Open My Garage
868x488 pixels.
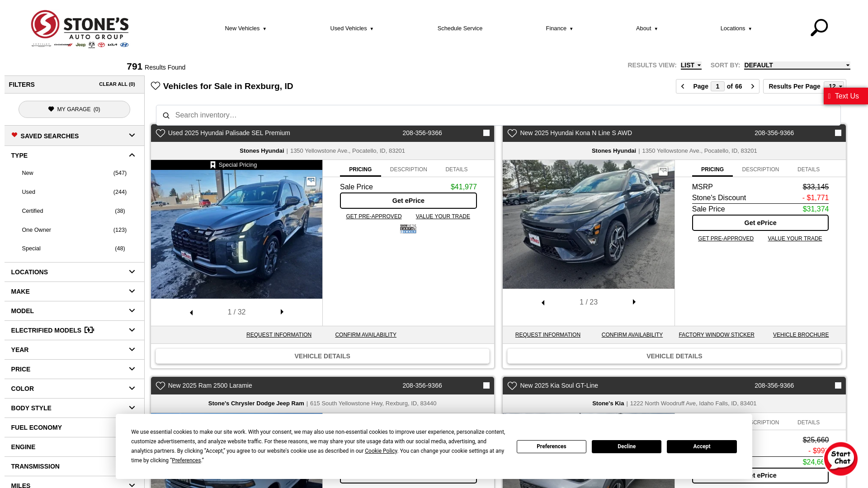click(x=74, y=109)
